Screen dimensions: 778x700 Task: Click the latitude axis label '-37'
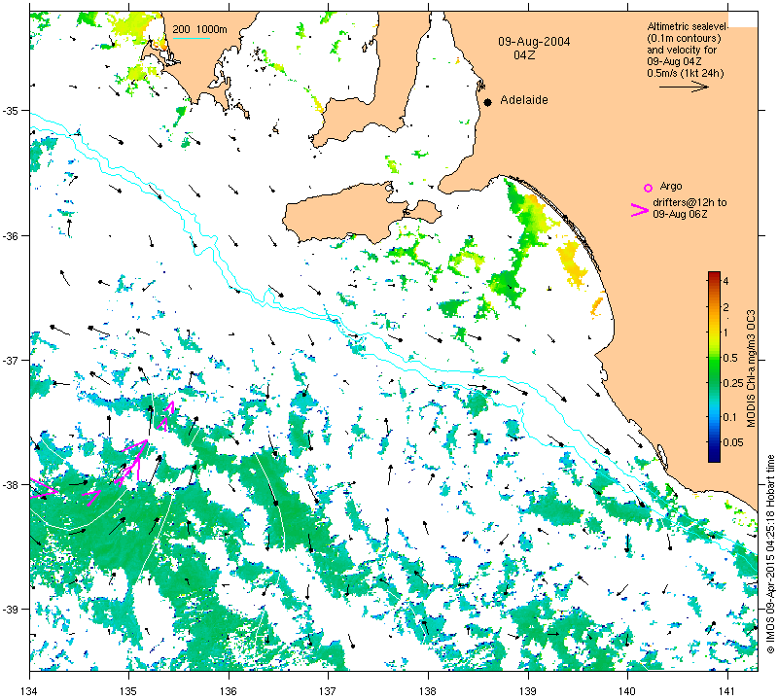pos(10,360)
